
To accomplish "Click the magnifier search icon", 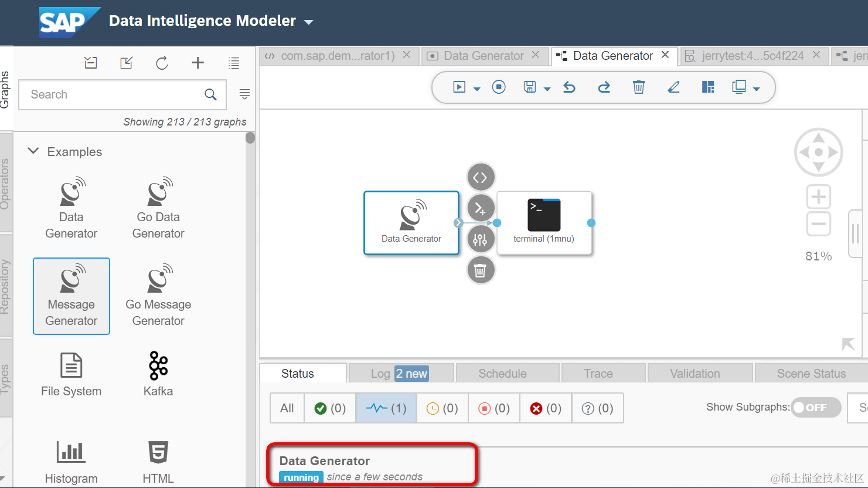I will (210, 94).
